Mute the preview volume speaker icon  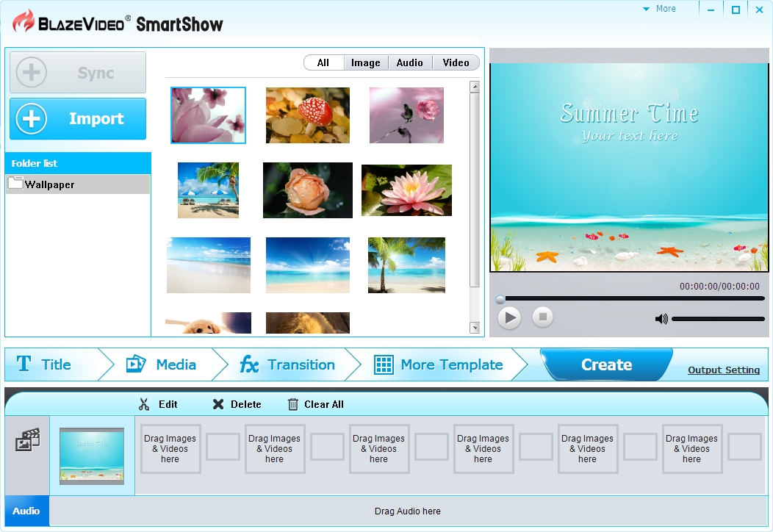pyautogui.click(x=661, y=319)
